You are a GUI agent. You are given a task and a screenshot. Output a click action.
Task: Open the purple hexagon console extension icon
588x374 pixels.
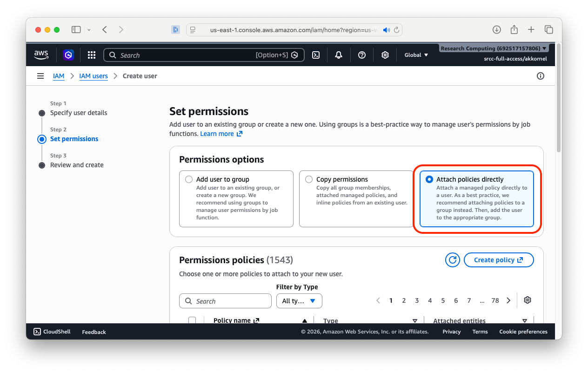[68, 55]
